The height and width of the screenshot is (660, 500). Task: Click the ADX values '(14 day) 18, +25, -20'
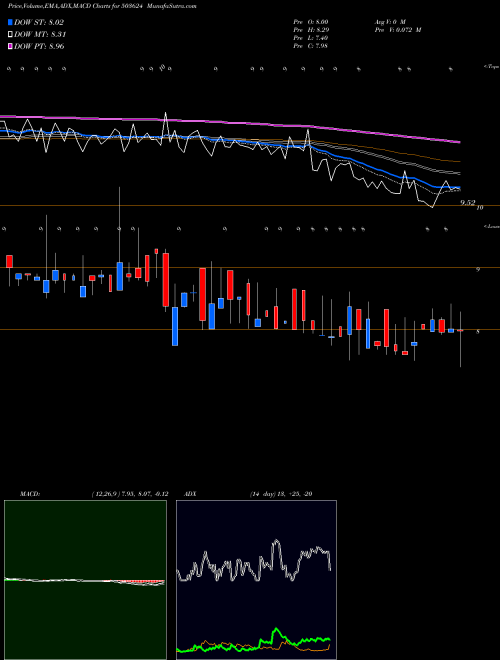(281, 494)
